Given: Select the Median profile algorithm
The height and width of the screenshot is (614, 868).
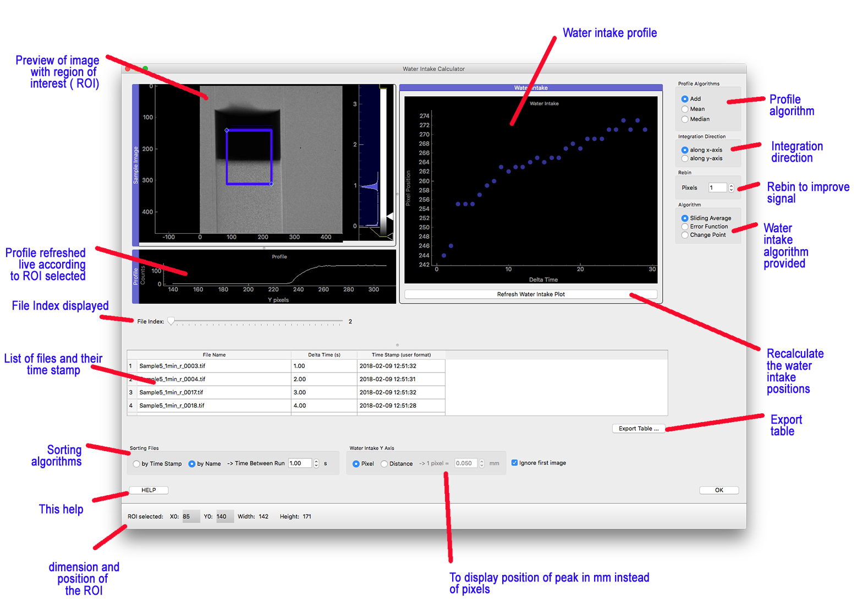Looking at the screenshot, I should (685, 119).
